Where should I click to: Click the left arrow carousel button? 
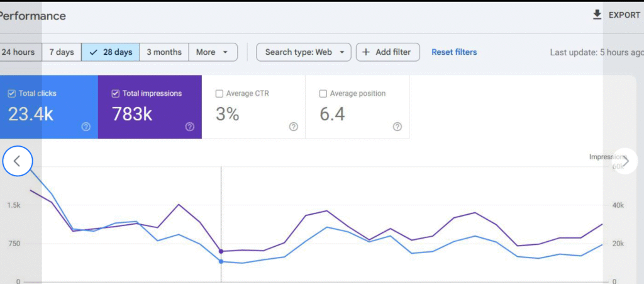click(17, 161)
